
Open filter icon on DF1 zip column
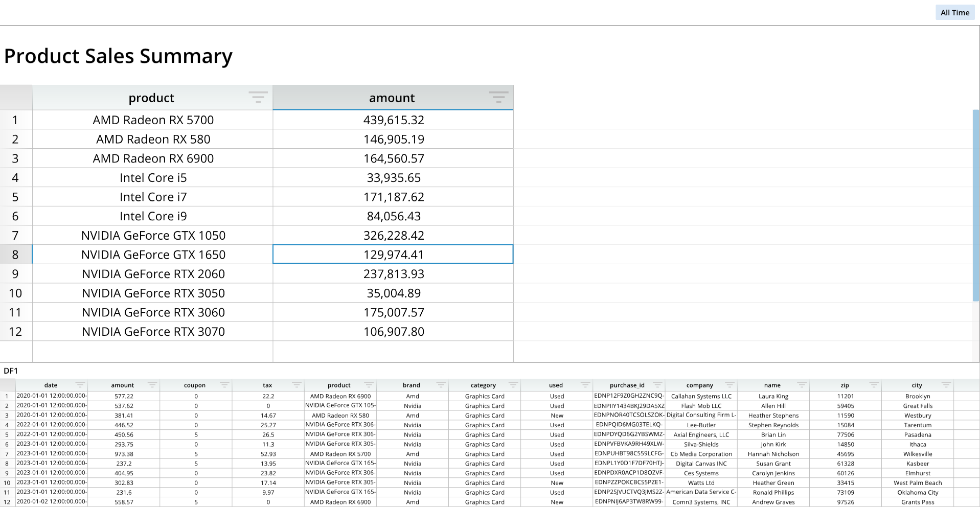pyautogui.click(x=874, y=385)
